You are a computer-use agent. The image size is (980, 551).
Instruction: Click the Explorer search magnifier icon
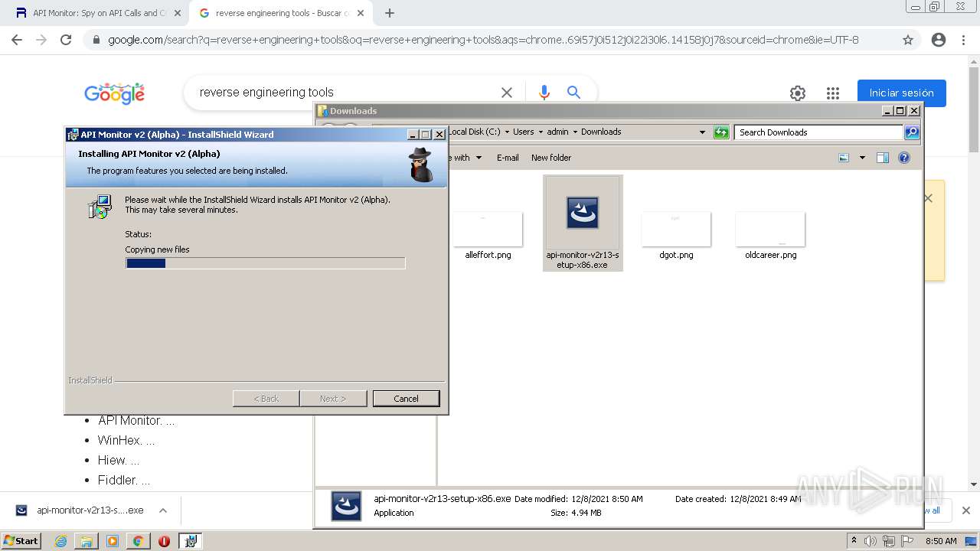pos(912,132)
